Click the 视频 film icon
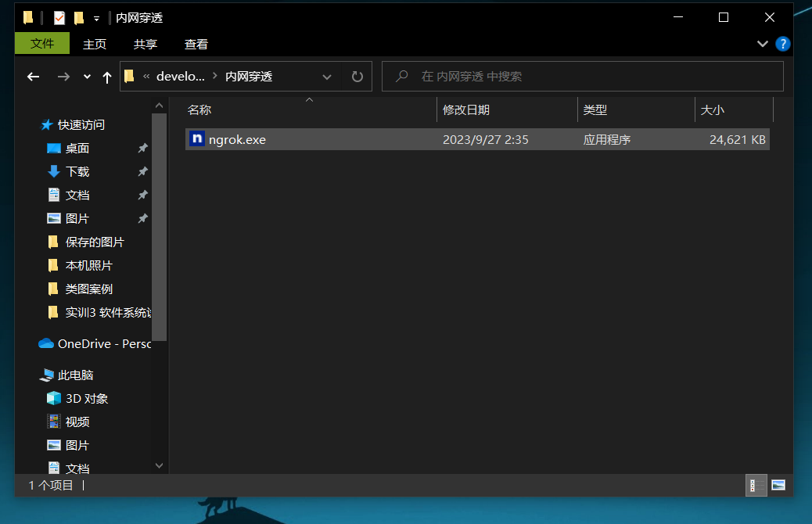812x524 pixels. (x=53, y=422)
